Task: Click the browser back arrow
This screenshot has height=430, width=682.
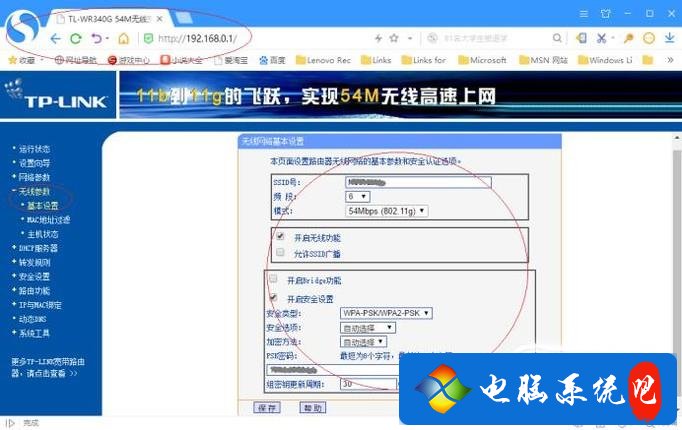Action: pos(56,39)
